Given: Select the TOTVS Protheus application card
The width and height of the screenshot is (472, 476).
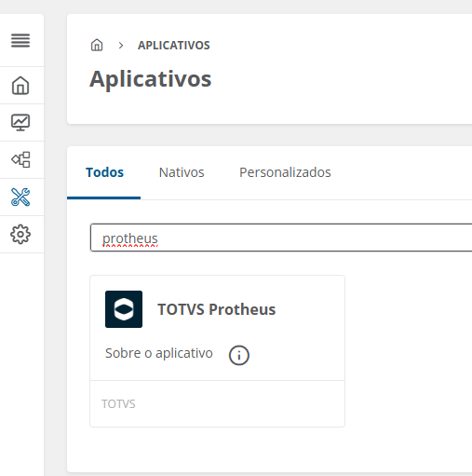Looking at the screenshot, I should click(217, 351).
